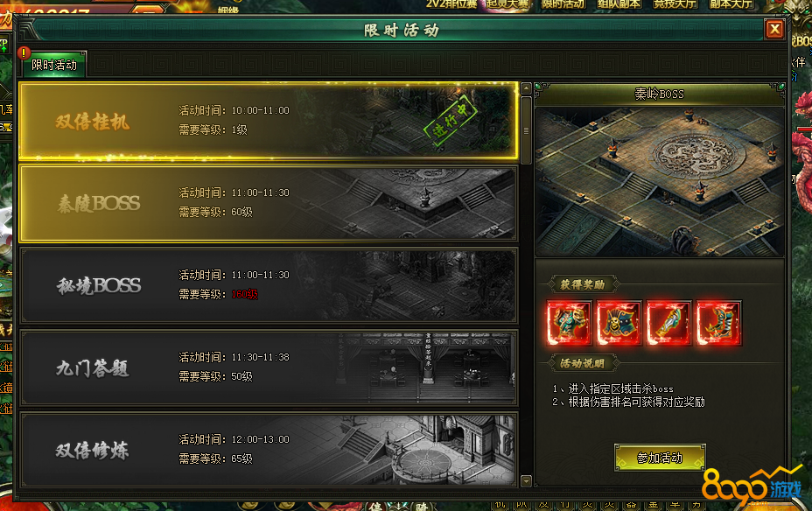Open 组队副本 from top menu
The height and width of the screenshot is (511, 812).
619,4
